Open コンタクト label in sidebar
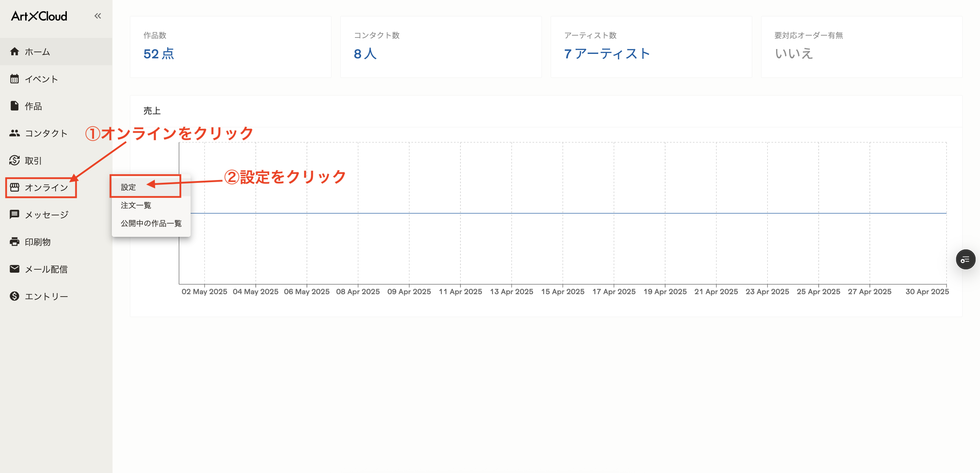The width and height of the screenshot is (980, 473). tap(46, 133)
